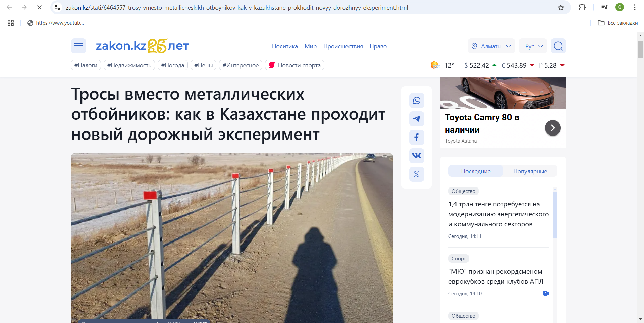Click the round arrow button on the Toyota Camry ad
The height and width of the screenshot is (323, 644).
553,128
